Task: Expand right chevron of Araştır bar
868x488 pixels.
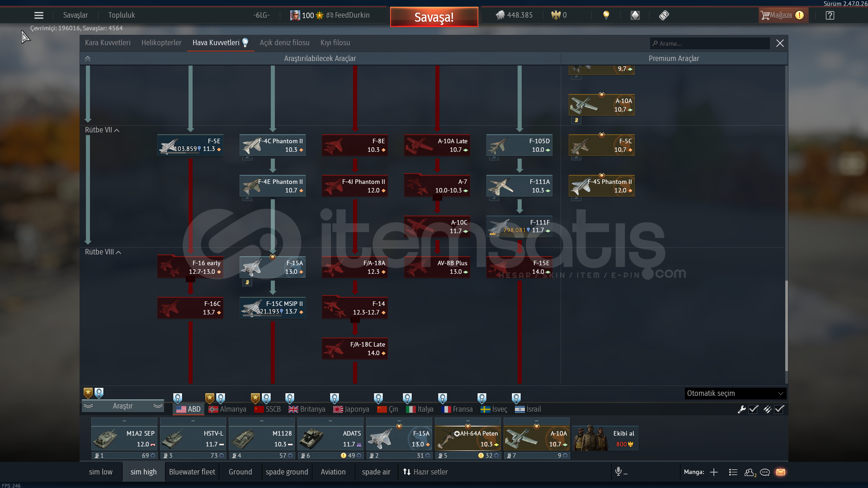Action: (x=158, y=406)
